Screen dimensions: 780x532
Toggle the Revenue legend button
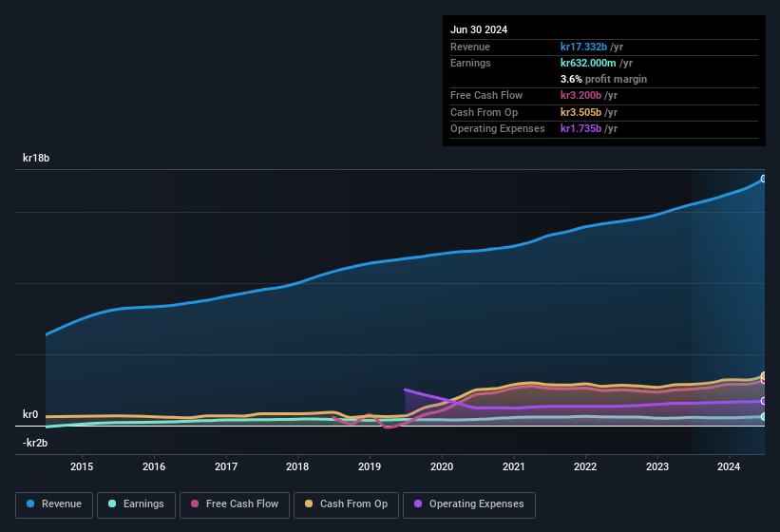[54, 504]
